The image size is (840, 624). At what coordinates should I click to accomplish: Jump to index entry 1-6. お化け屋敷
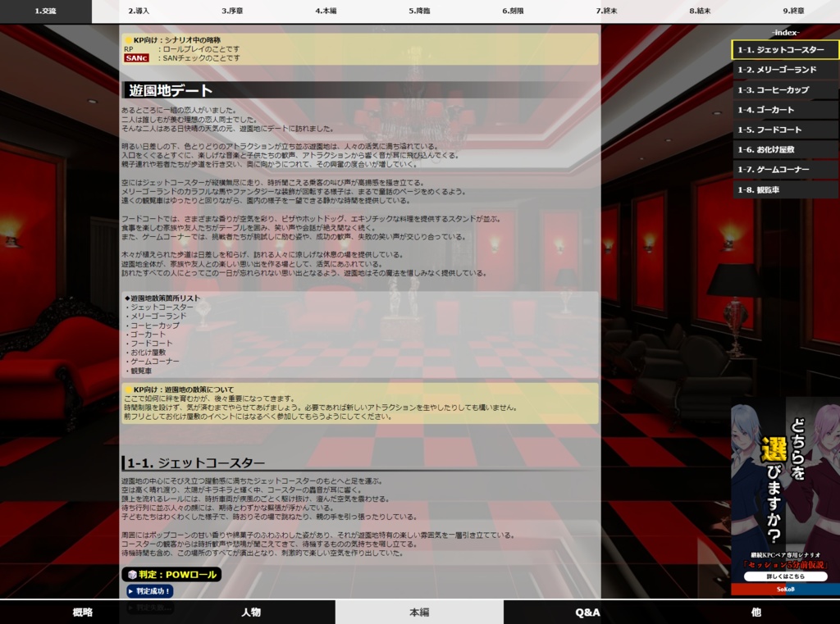pos(785,149)
